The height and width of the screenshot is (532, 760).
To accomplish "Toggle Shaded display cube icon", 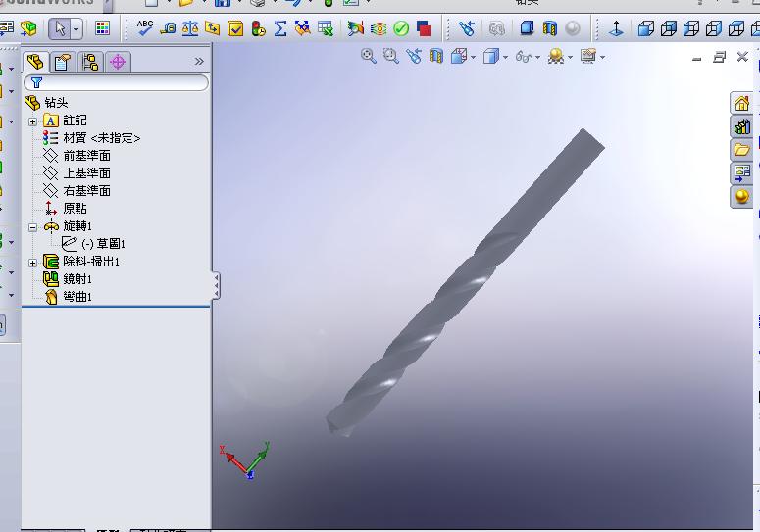I will coord(527,28).
